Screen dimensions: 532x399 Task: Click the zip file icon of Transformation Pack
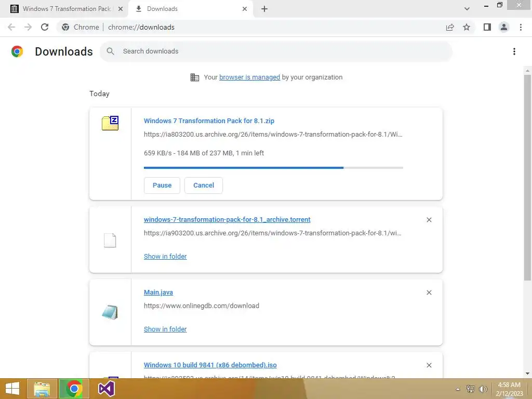(110, 123)
